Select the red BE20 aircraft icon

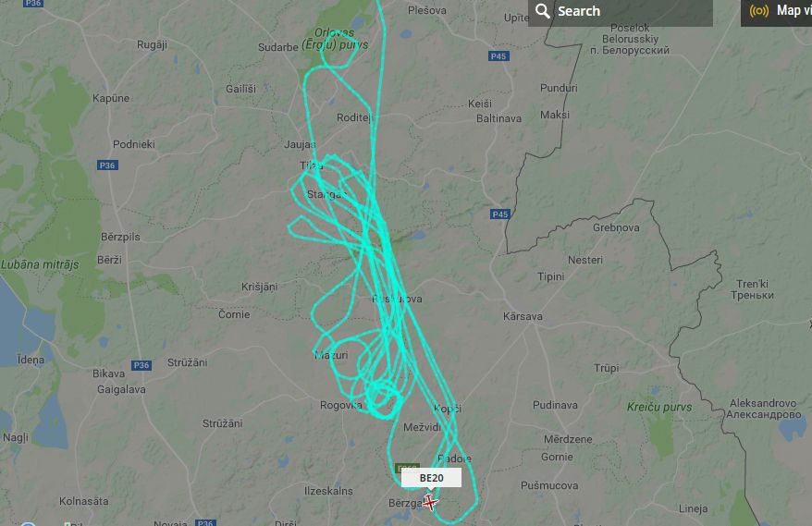coord(430,502)
